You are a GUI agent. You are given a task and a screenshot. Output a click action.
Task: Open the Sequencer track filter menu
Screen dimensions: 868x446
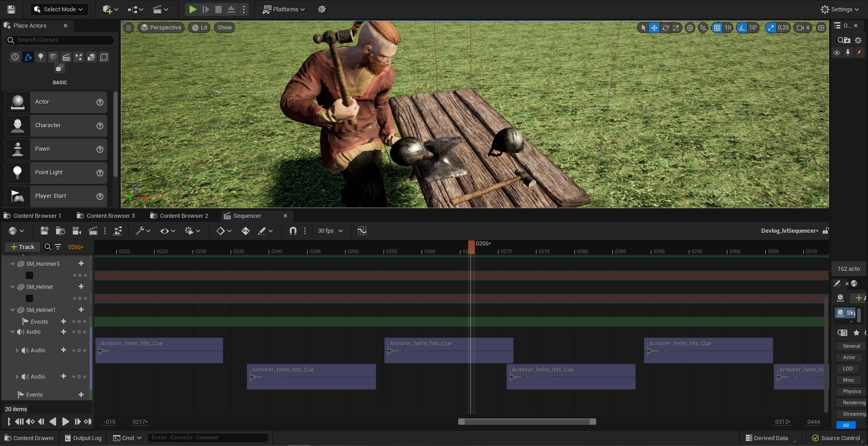click(x=58, y=247)
